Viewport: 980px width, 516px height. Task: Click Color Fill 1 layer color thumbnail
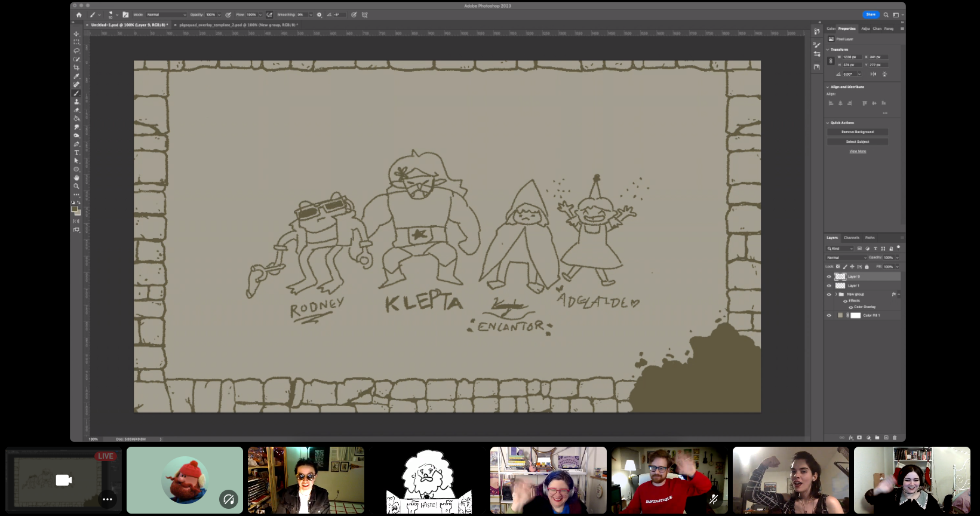click(x=840, y=315)
